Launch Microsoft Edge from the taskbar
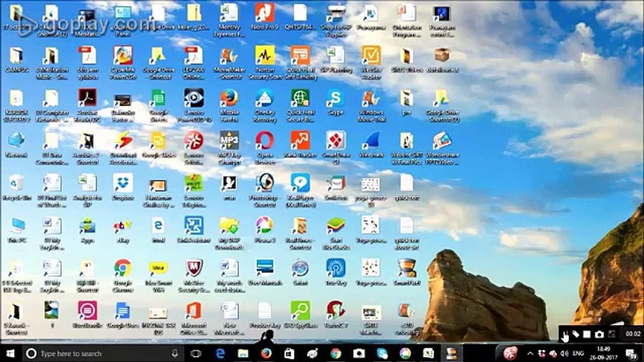The image size is (644, 362). tap(220, 353)
